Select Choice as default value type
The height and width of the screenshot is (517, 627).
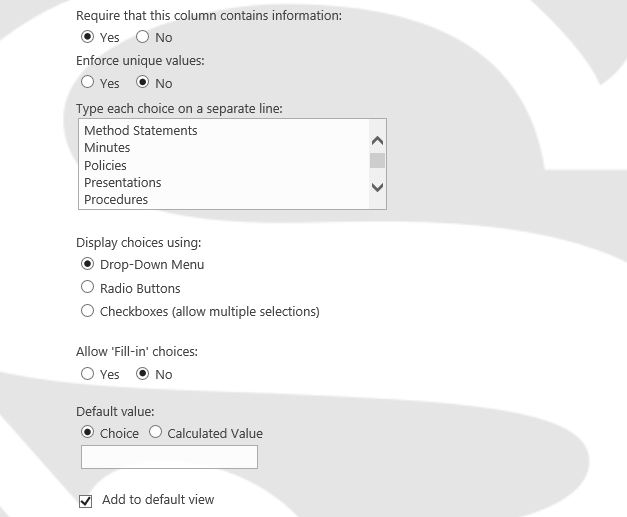click(88, 433)
